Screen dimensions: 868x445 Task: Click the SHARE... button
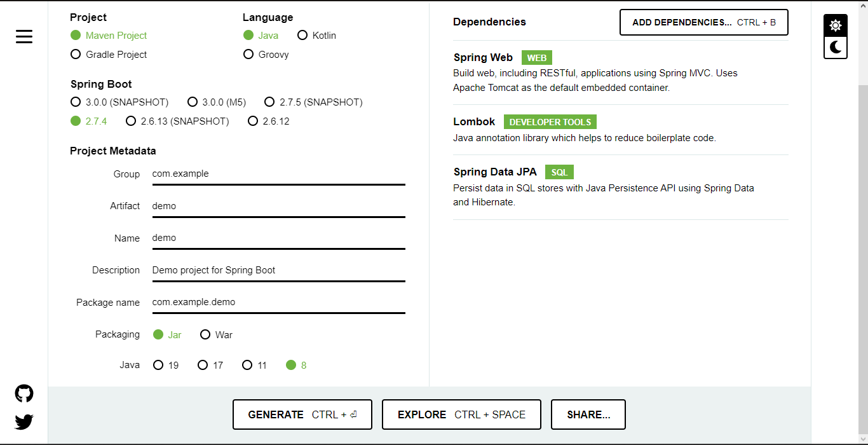coord(588,414)
